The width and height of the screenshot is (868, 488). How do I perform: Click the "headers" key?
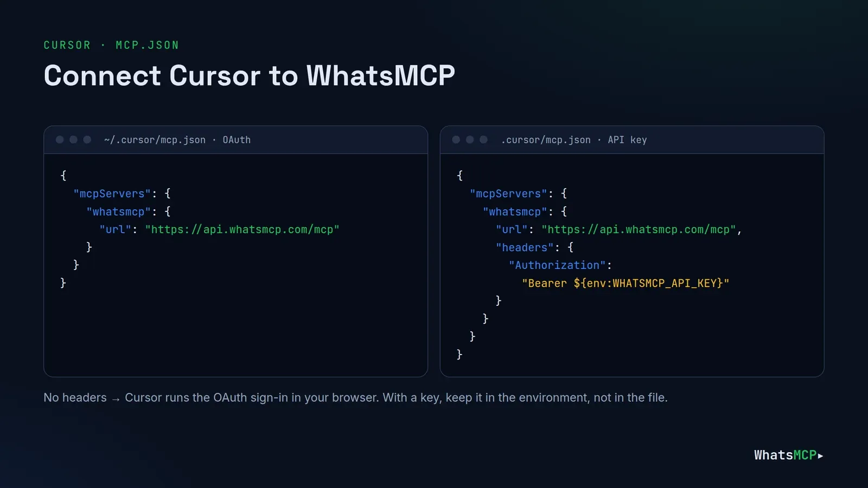525,247
